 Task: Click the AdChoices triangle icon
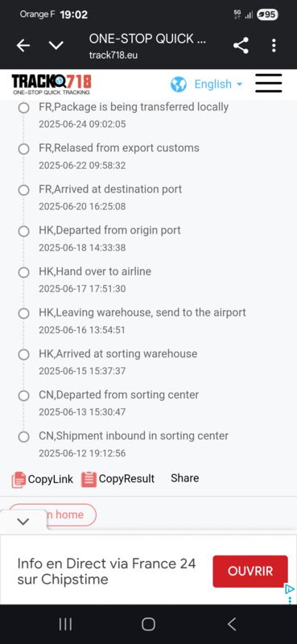290,589
